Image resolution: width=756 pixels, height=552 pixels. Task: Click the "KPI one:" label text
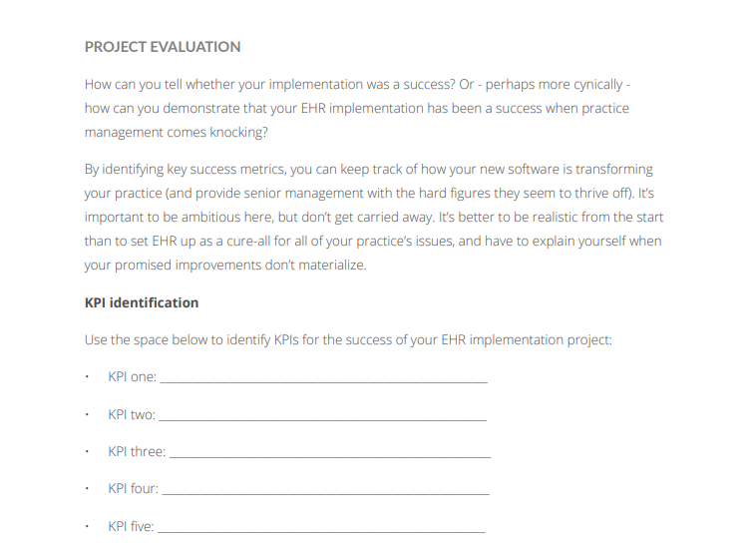[132, 377]
